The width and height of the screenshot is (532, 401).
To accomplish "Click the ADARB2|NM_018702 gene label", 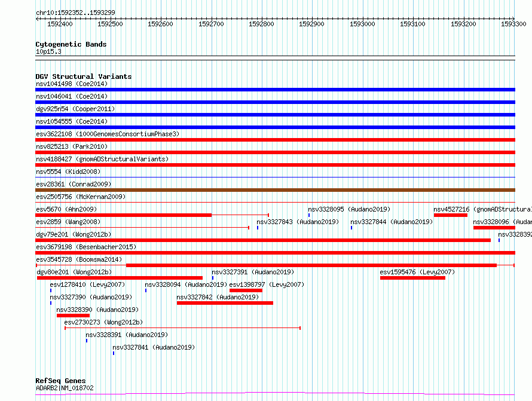I will 65,388.
